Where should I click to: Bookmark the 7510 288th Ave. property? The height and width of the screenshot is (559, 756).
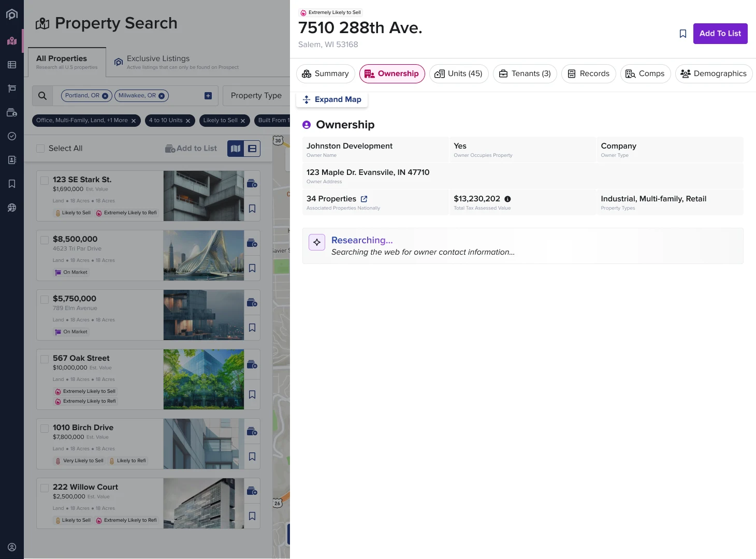coord(683,34)
